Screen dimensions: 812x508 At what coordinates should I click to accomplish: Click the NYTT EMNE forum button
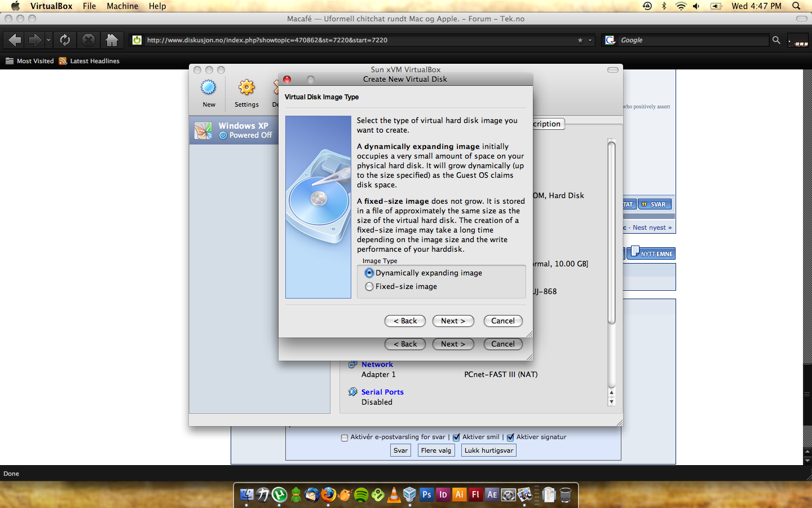(652, 253)
